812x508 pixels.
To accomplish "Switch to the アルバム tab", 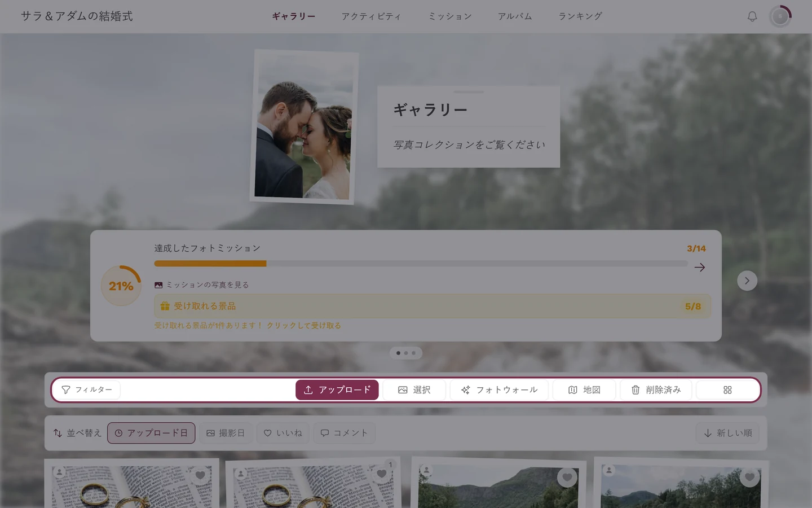I will [x=514, y=16].
